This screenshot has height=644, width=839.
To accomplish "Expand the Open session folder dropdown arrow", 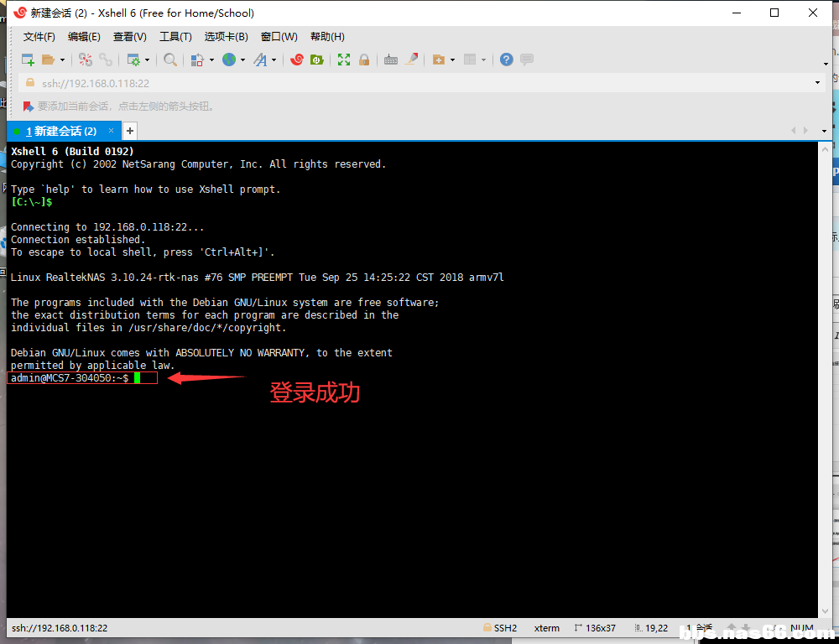I will coord(62,60).
